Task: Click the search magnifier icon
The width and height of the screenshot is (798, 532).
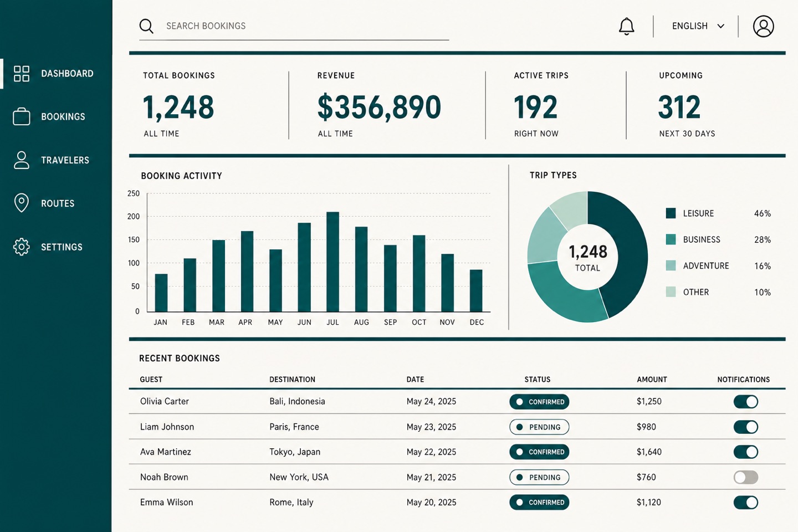Action: point(146,26)
